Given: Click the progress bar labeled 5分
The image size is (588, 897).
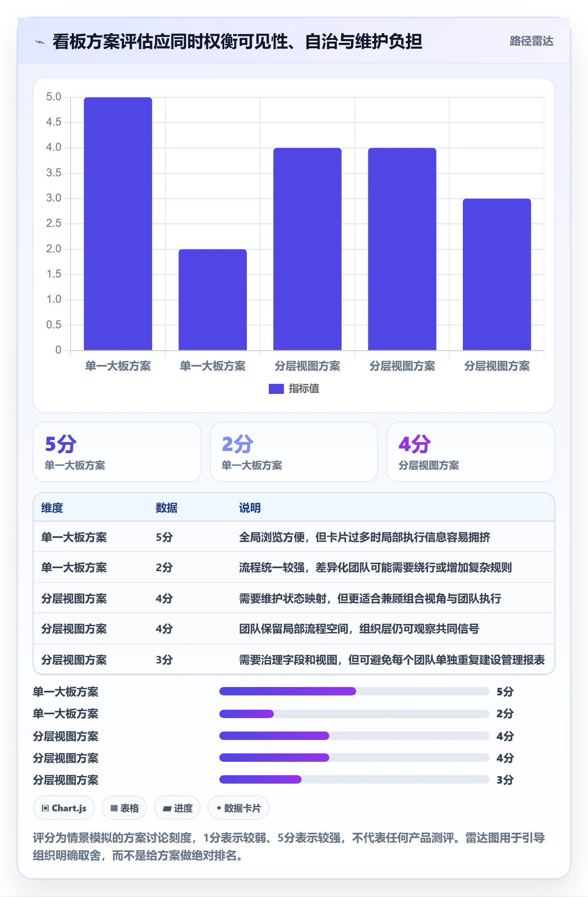Looking at the screenshot, I should [354, 691].
